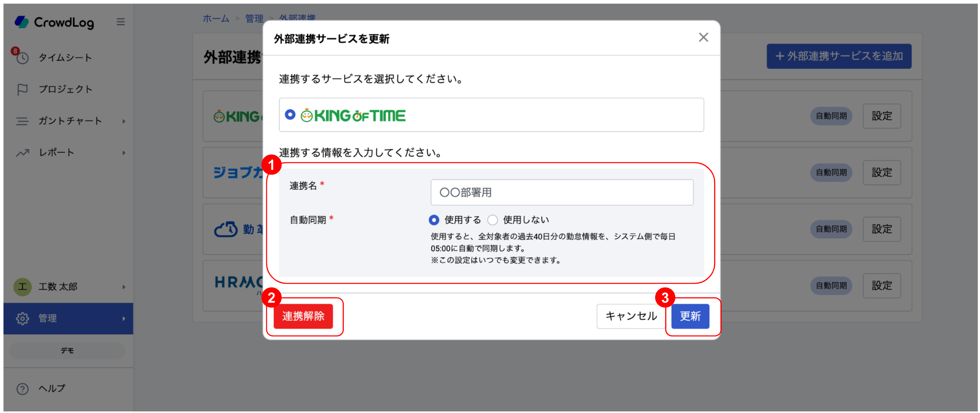Select 使用しない for auto sync
The image size is (980, 413).
pos(492,220)
